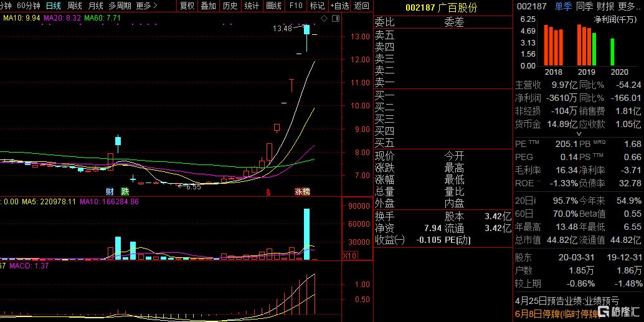Open the 统计 statistics button
This screenshot has width=644, height=322.
[252, 6]
